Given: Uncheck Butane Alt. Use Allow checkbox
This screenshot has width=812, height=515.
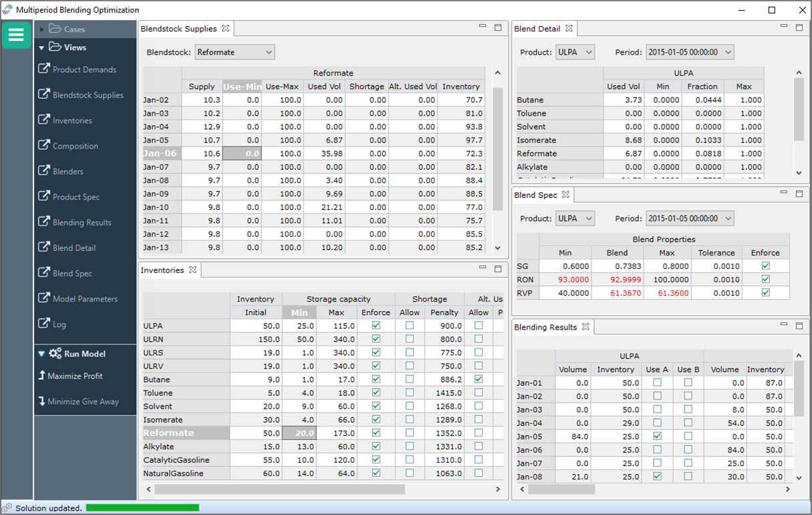Looking at the screenshot, I should 479,379.
